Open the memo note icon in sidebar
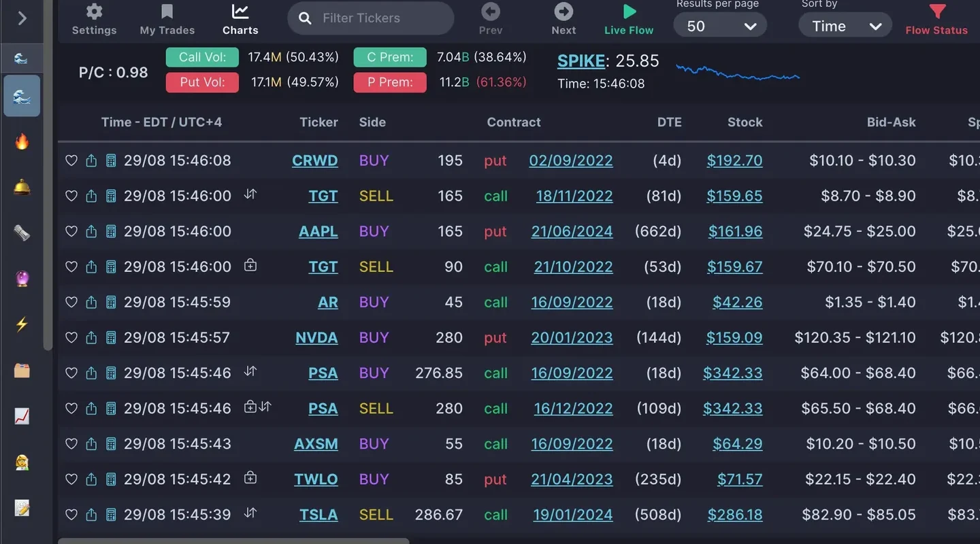The image size is (980, 544). pos(22,508)
